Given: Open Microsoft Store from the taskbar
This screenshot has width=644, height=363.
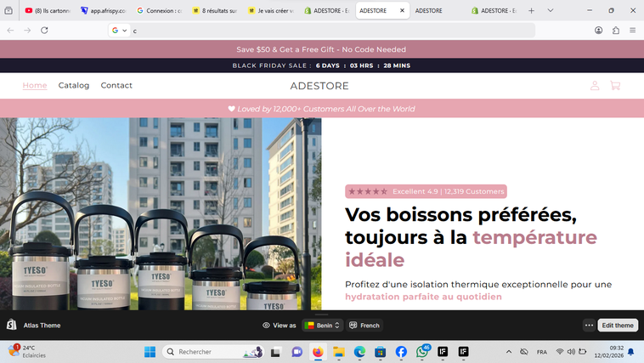Looking at the screenshot, I should point(381,352).
